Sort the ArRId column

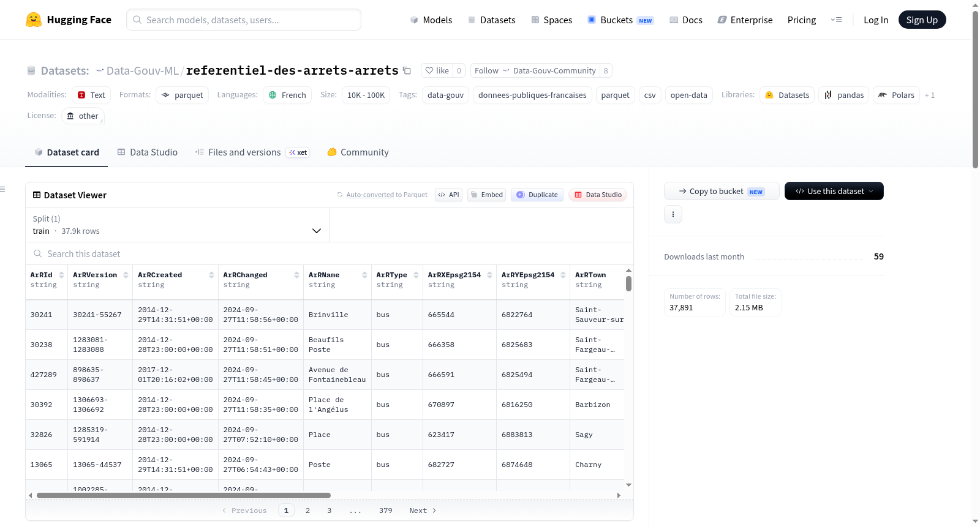click(61, 275)
